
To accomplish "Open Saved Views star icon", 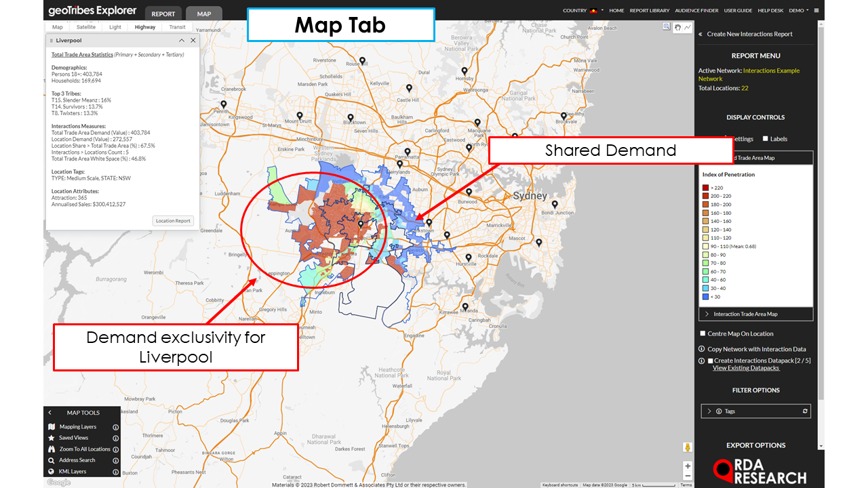I will pos(52,438).
